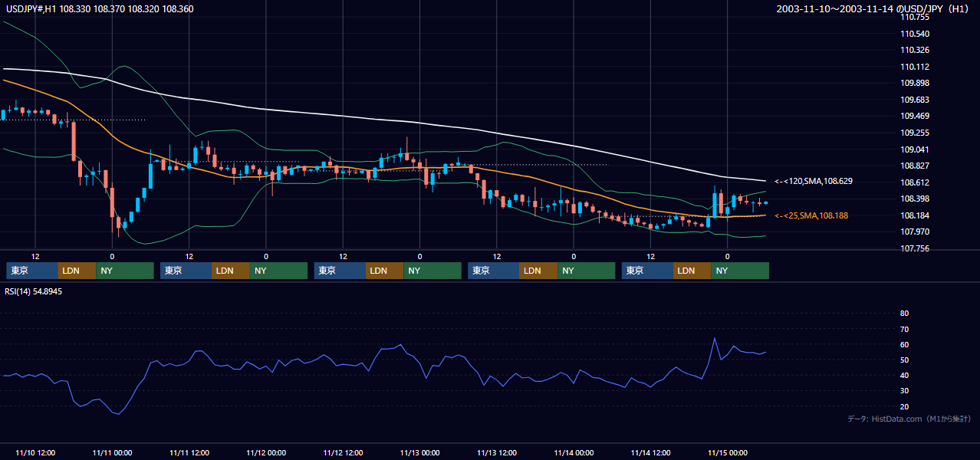The height and width of the screenshot is (460, 980).
Task: Click the 東京 session block for 11/10
Action: [32, 270]
